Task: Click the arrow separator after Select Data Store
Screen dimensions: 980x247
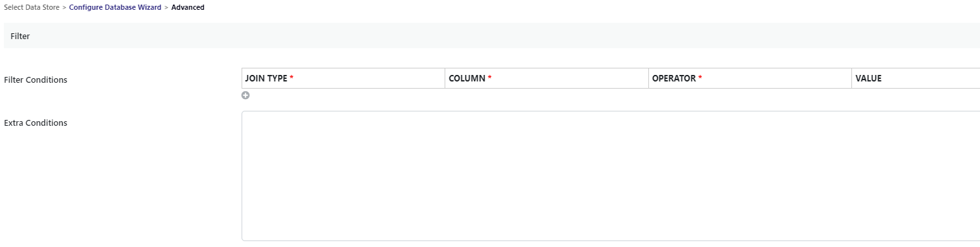Action: pyautogui.click(x=64, y=8)
